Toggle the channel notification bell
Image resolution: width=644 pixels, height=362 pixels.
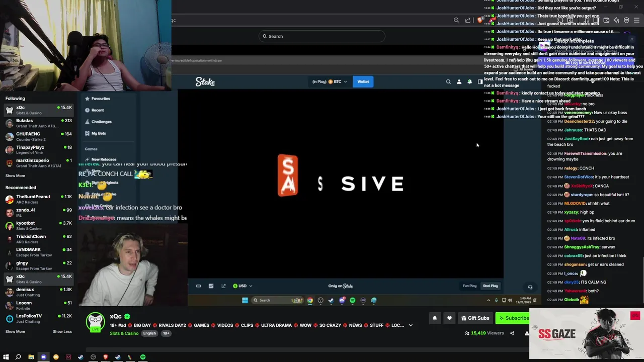pyautogui.click(x=435, y=318)
